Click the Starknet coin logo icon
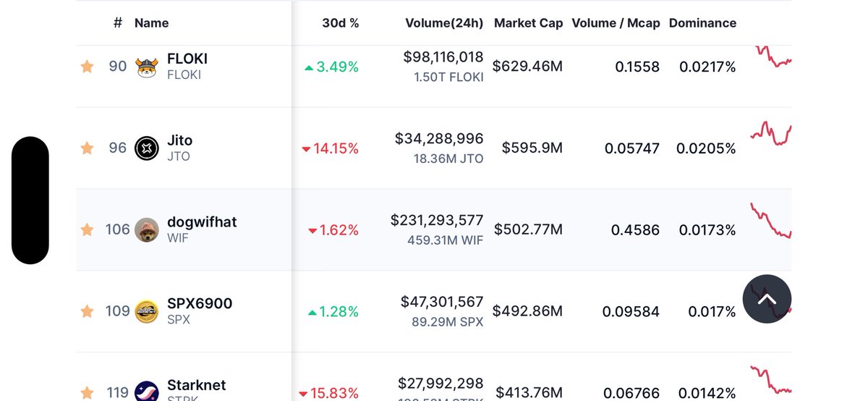The image size is (868, 401). coord(147,392)
